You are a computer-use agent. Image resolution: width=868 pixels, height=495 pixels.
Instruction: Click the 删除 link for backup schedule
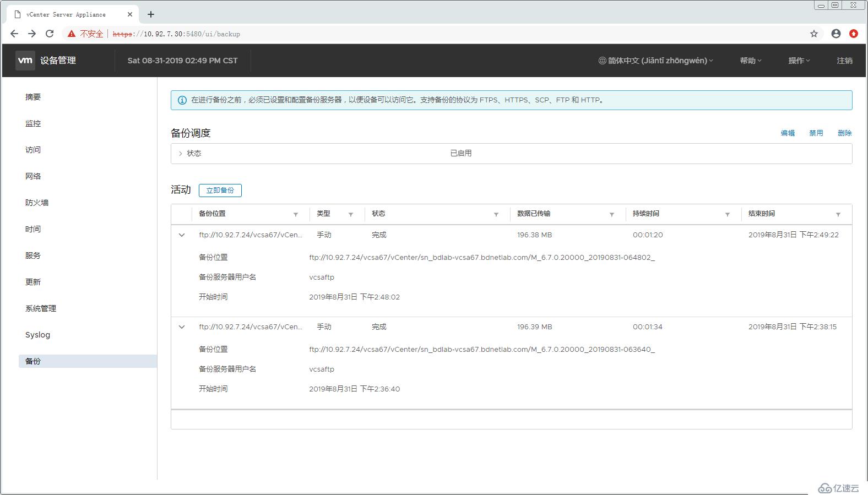coord(845,133)
